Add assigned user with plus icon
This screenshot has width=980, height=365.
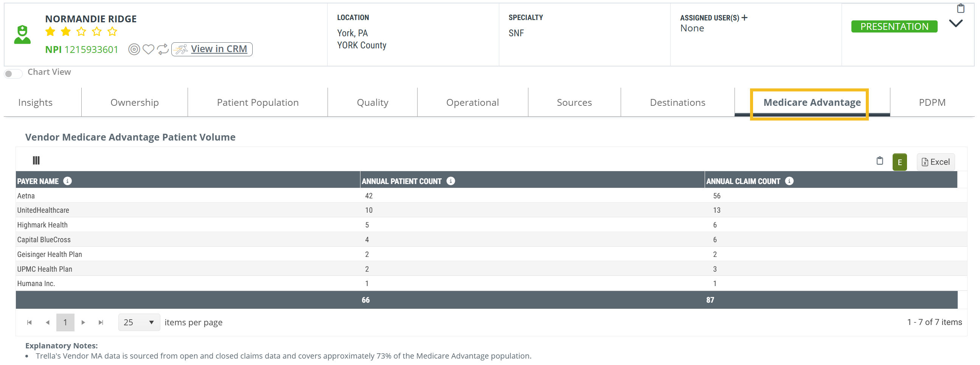pos(744,17)
